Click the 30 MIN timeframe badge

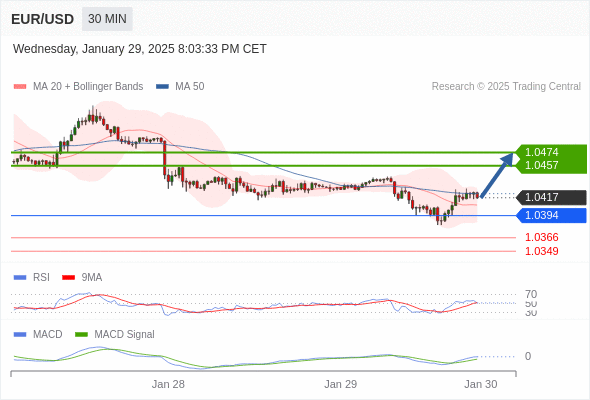point(107,19)
